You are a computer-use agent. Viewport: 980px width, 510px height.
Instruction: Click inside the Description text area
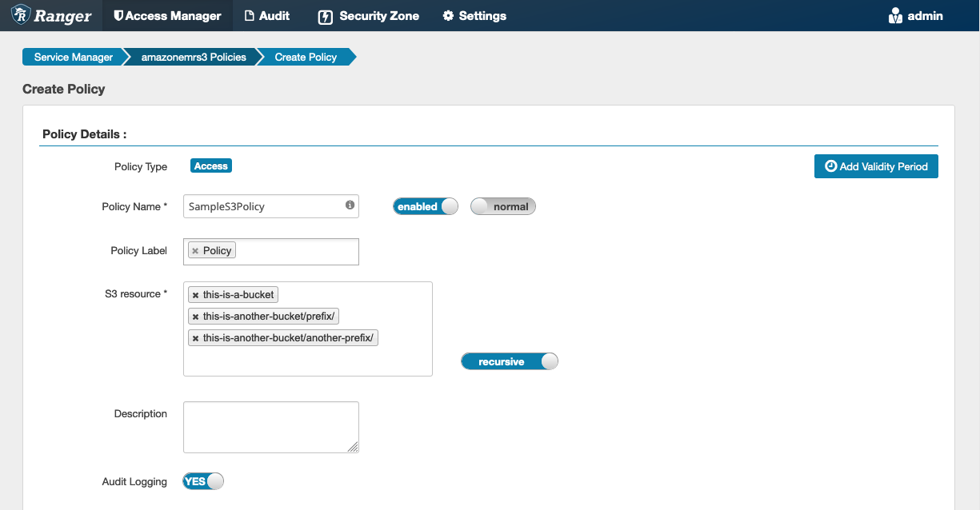coord(270,426)
